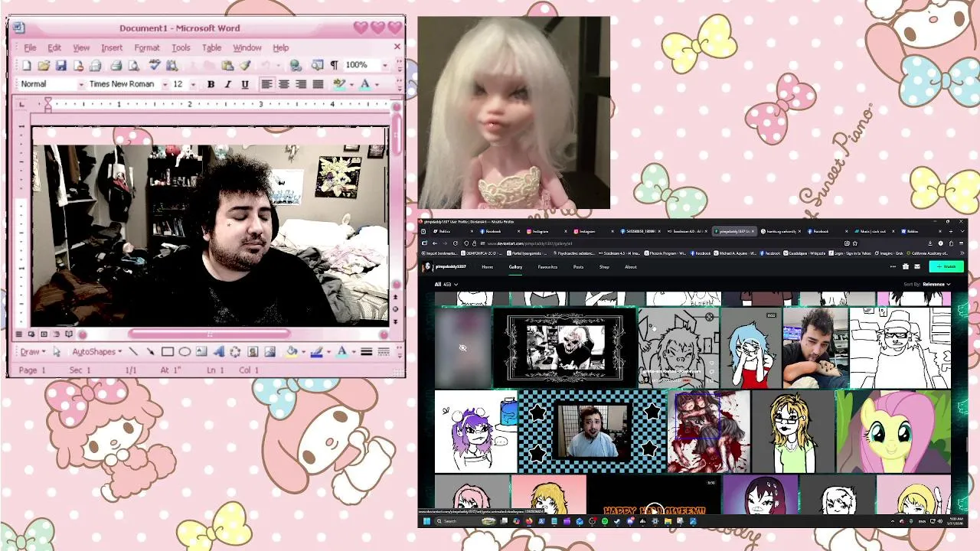This screenshot has width=980, height=551.
Task: Open the Format menu in Word
Action: pos(147,47)
